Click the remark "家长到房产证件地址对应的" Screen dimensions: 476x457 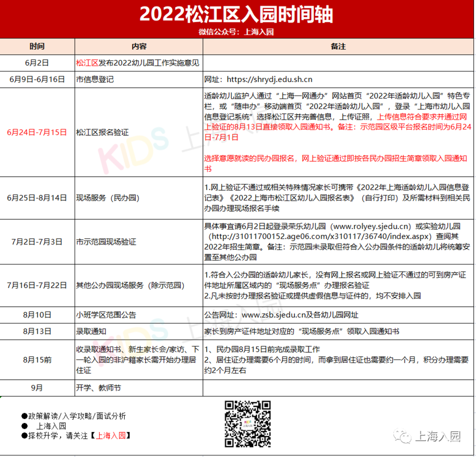pyautogui.click(x=302, y=331)
